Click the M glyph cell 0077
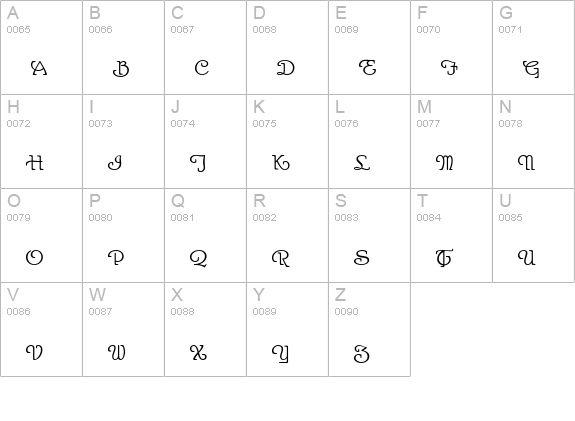This screenshot has height=421, width=575. 452,142
